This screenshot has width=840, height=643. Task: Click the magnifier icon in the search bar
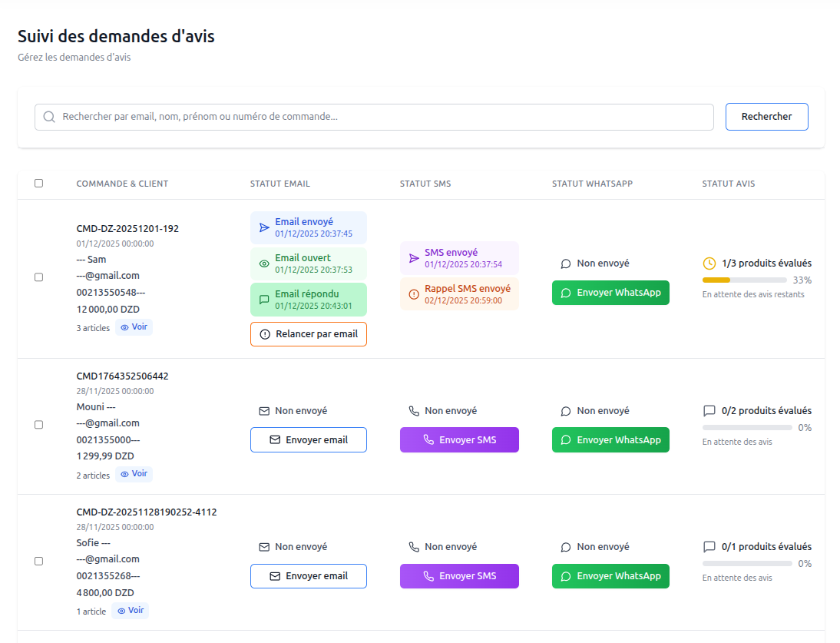pos(49,117)
